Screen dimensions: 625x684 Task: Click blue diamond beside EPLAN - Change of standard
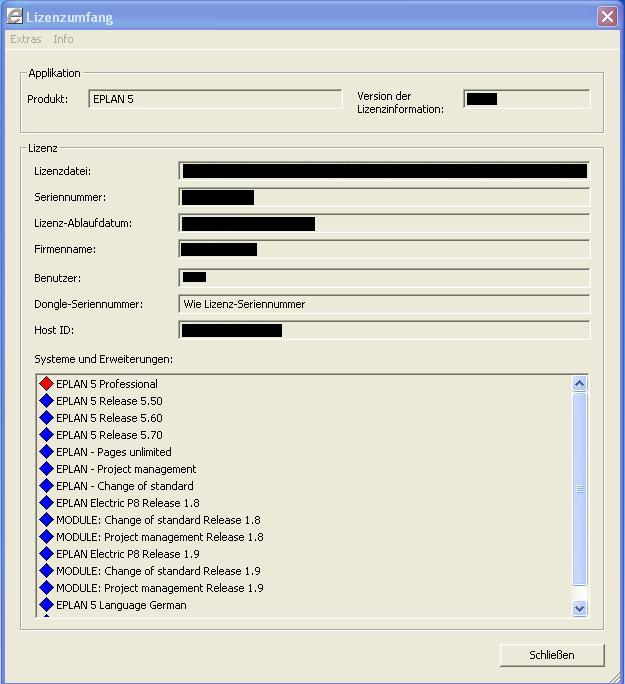tap(46, 486)
